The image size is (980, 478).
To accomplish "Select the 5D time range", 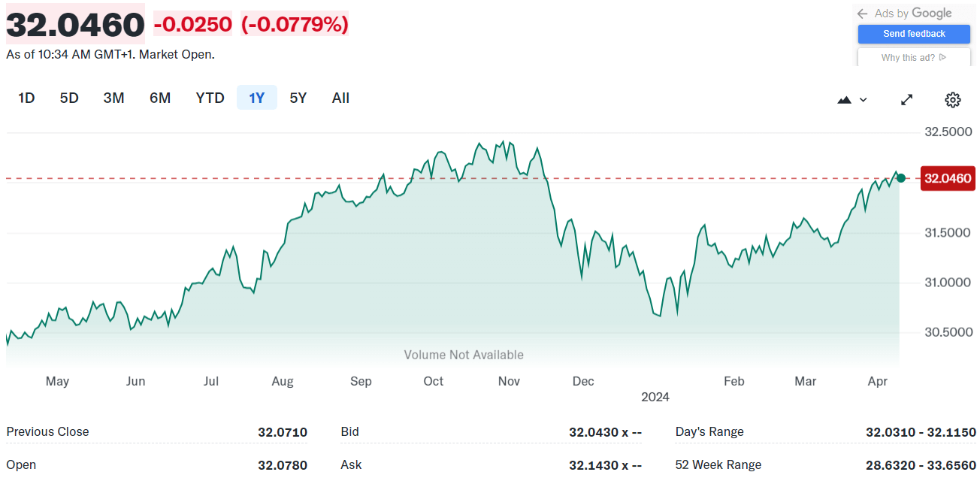I will [69, 98].
